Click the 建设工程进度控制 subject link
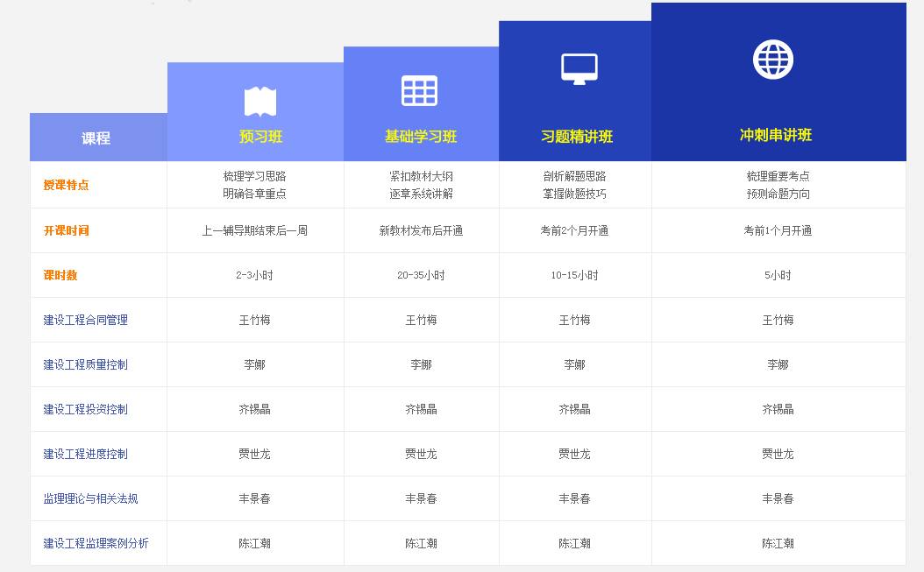Image resolution: width=924 pixels, height=572 pixels. tap(86, 455)
